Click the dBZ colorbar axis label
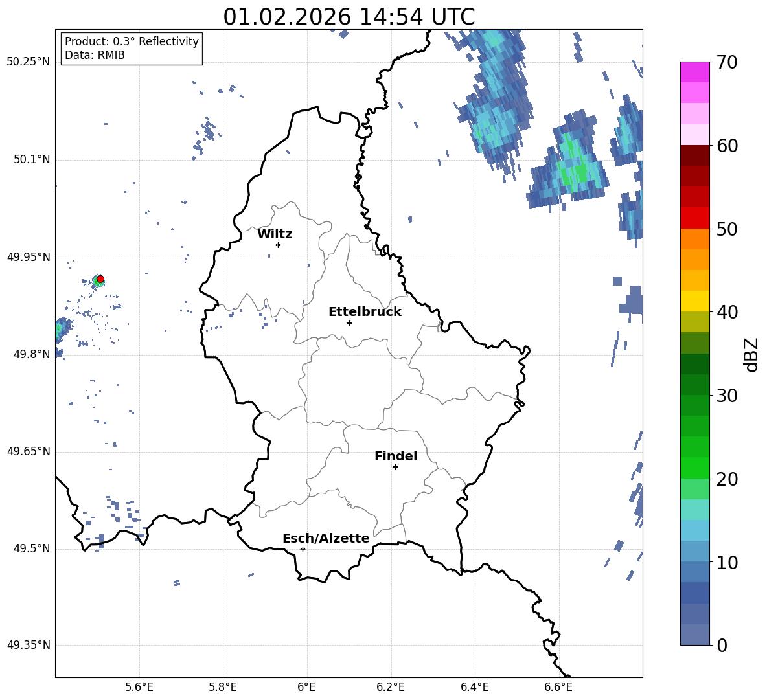 tap(751, 354)
